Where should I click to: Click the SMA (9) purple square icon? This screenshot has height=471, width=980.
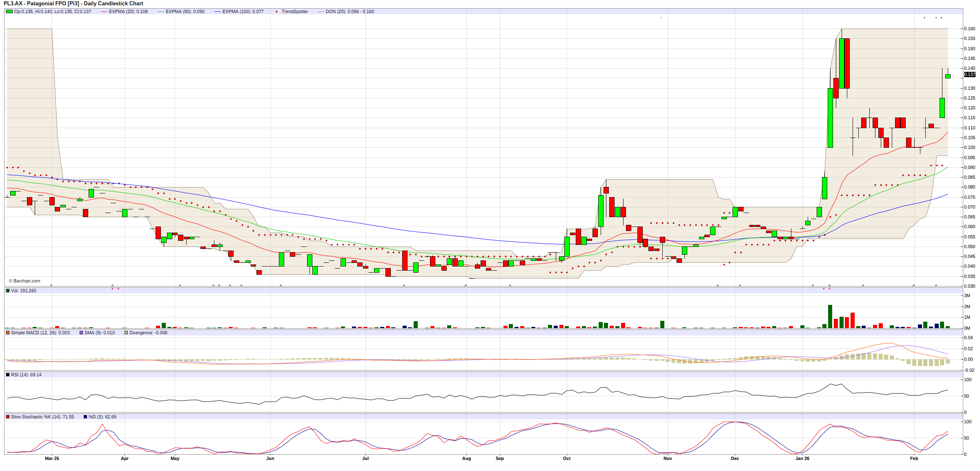tap(81, 333)
